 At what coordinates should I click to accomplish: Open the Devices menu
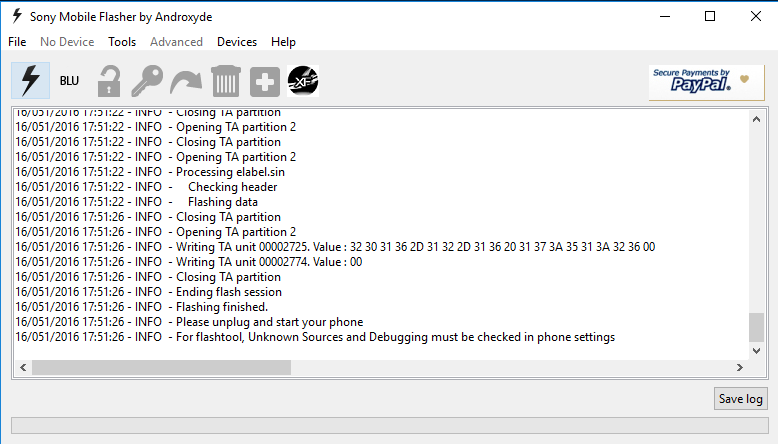click(x=237, y=42)
